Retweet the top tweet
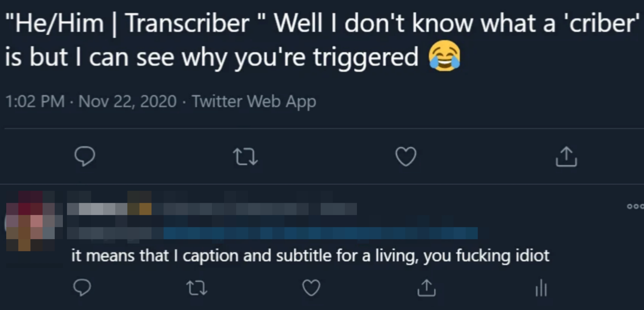Screen dimensions: 644x310 tap(246, 157)
